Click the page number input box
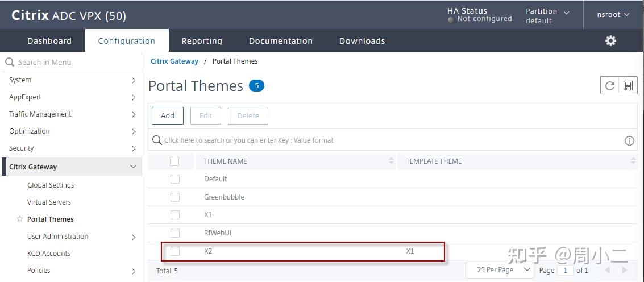The image size is (644, 282). (566, 270)
